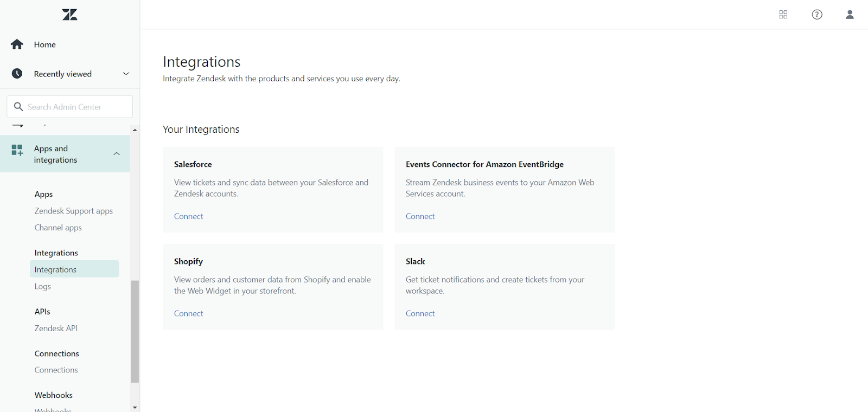Connect Events Connector for Amazon EventBridge
Screen dimensions: 868x412
click(420, 216)
